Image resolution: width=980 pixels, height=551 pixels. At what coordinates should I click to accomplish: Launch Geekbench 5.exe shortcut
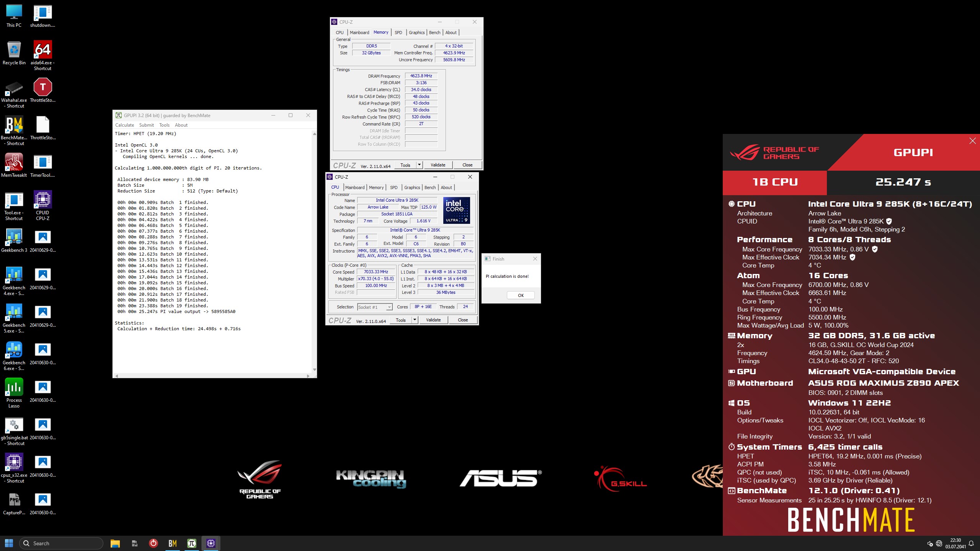tap(14, 318)
